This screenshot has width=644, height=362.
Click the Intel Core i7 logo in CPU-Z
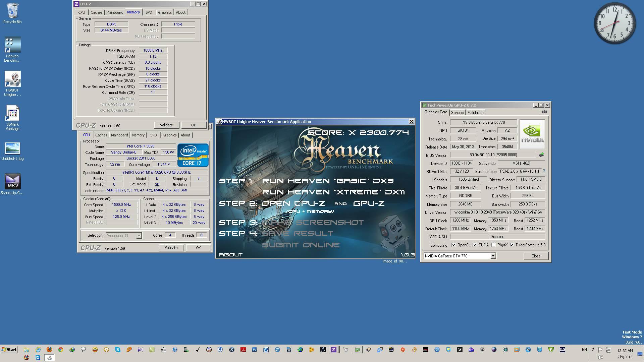[x=193, y=155]
